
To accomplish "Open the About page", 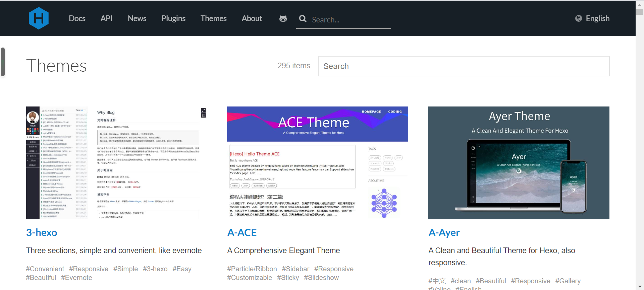I will coord(252,18).
